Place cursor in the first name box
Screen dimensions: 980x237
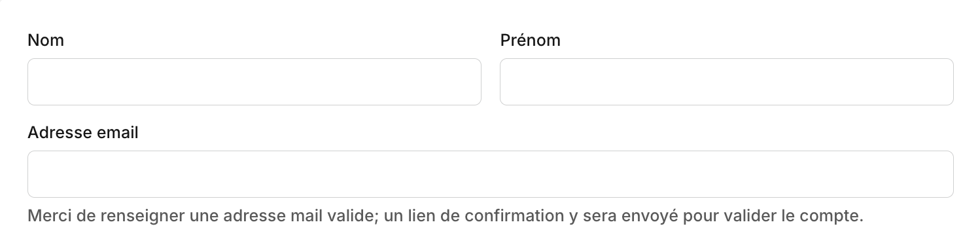[727, 82]
